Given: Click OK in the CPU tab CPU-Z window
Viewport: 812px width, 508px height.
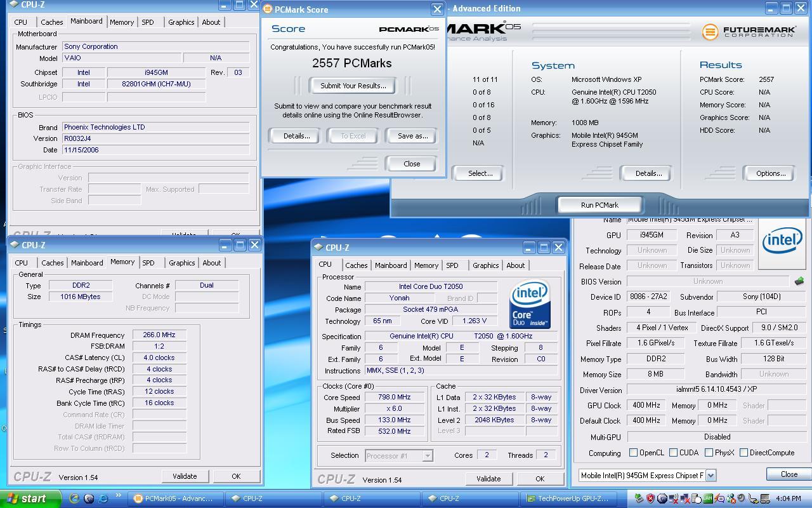Looking at the screenshot, I should pyautogui.click(x=539, y=479).
